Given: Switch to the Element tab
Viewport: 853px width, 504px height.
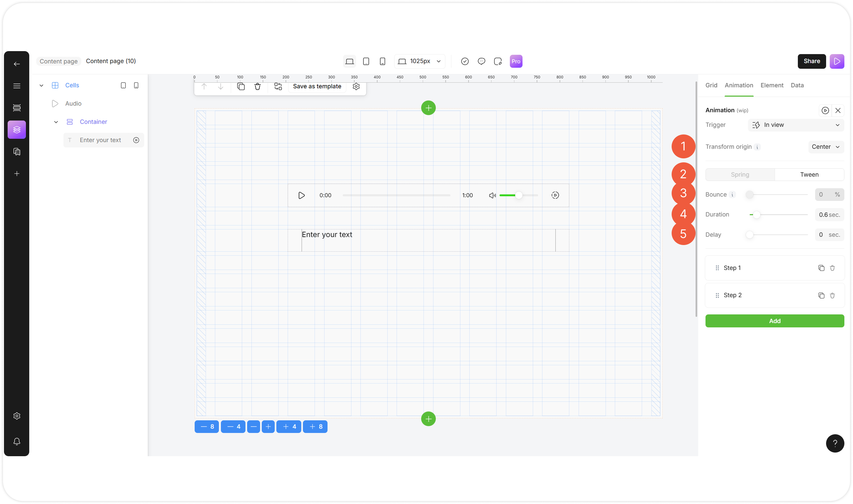Looking at the screenshot, I should point(772,85).
